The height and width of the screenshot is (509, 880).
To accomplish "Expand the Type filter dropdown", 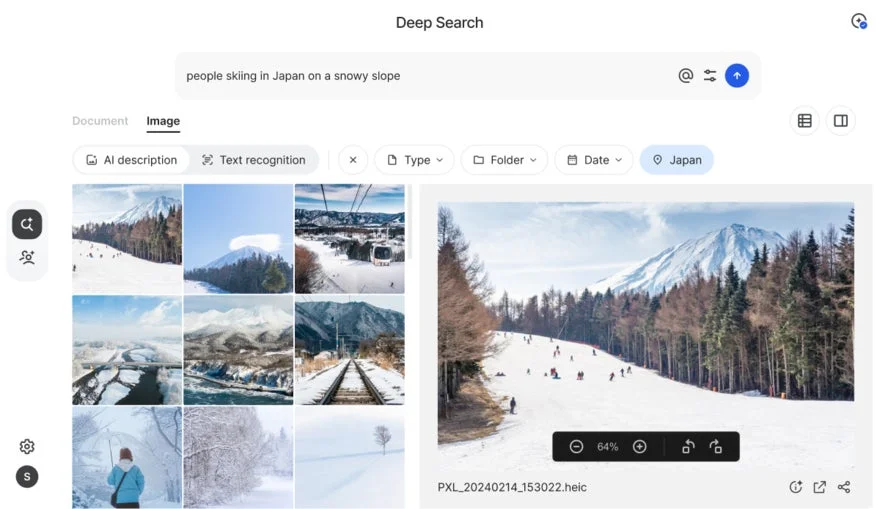I will tap(415, 160).
